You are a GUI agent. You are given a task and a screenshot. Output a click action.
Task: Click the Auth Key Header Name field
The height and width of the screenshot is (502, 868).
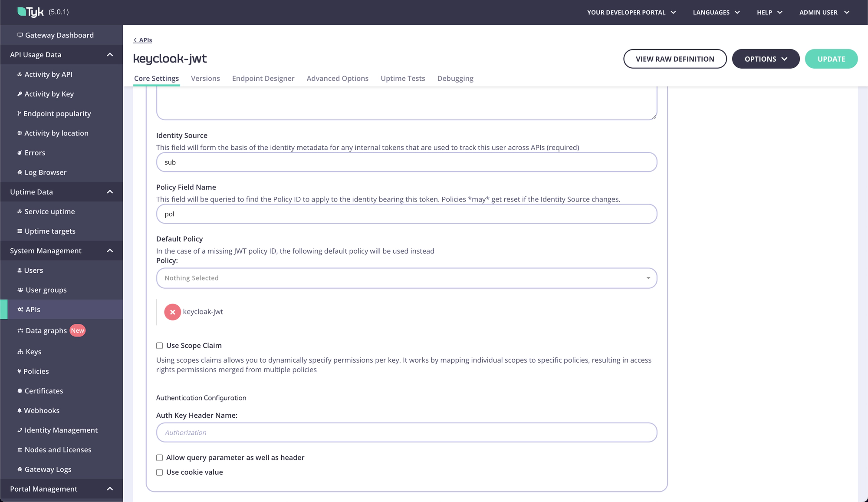407,432
